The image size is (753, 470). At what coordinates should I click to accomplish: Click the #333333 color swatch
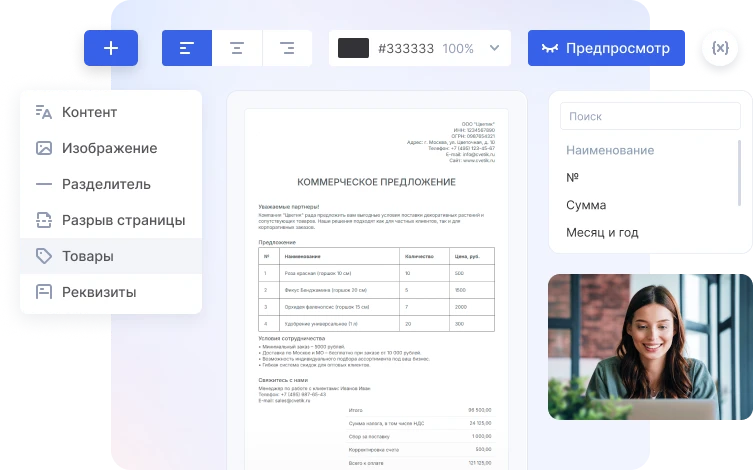[353, 48]
